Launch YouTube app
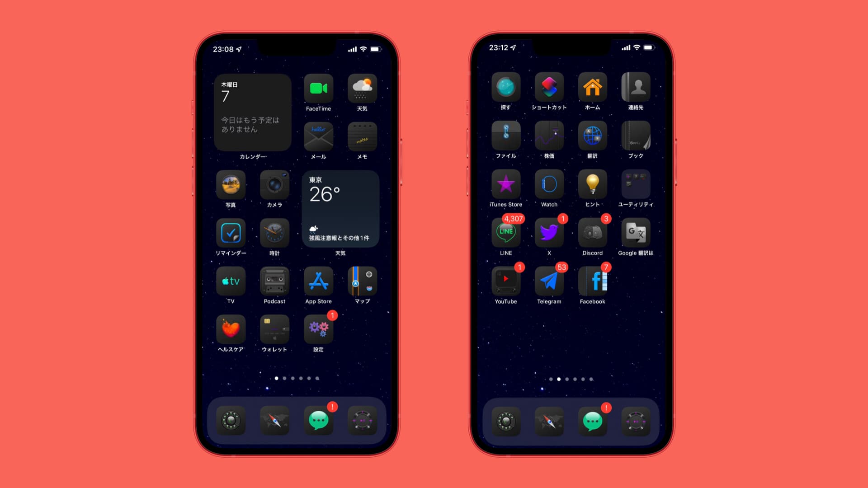The height and width of the screenshot is (488, 868). (x=505, y=282)
